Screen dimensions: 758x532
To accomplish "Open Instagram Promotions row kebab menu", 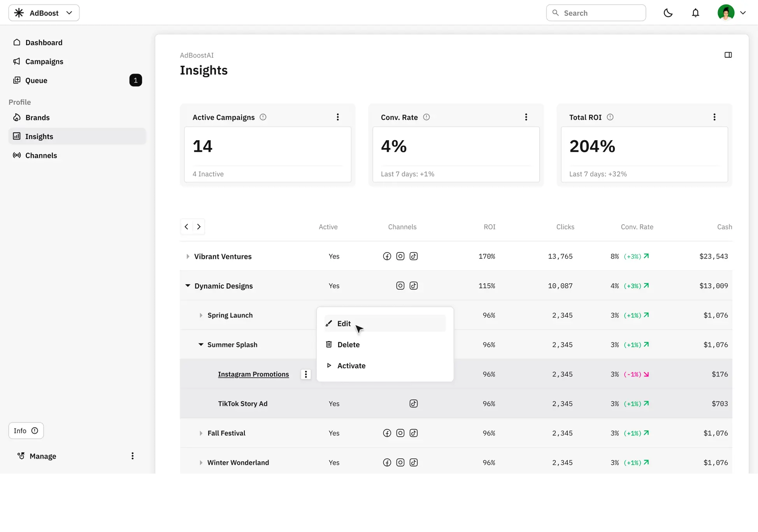I will [306, 374].
